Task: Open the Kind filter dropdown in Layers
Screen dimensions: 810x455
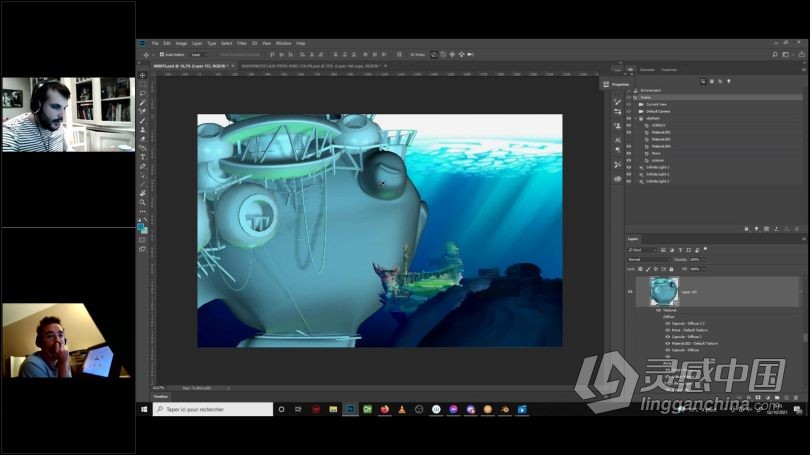Action: tap(642, 250)
